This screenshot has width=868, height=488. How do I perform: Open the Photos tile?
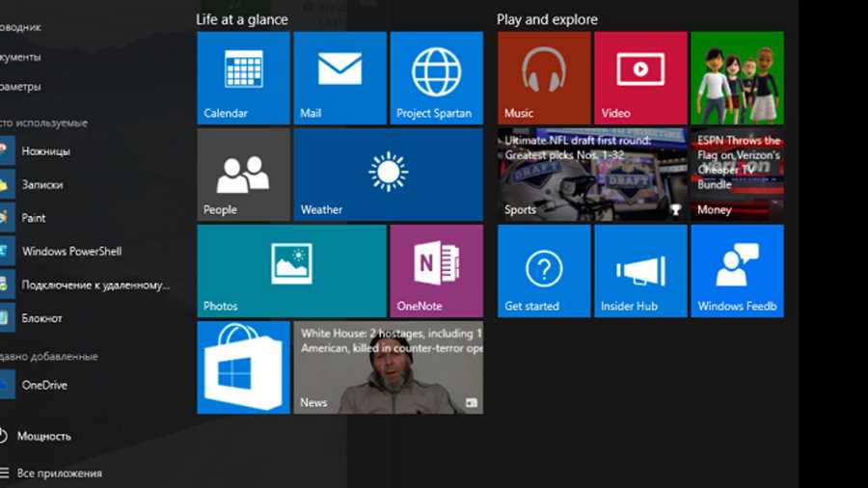291,271
